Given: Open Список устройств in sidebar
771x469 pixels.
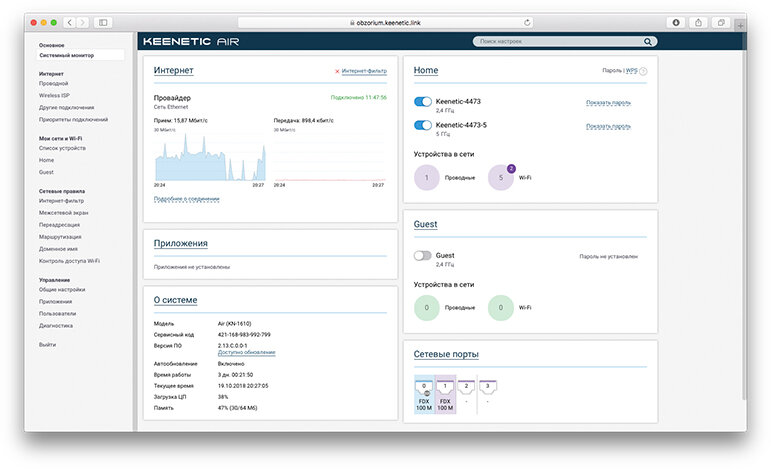Looking at the screenshot, I should [x=62, y=148].
